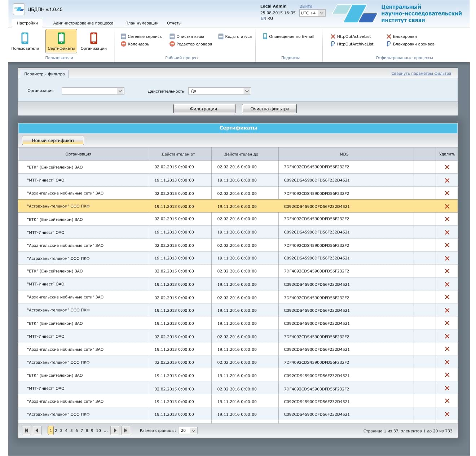Image resolution: width=476 pixels, height=456 pixels.
Task: Delete the highlighted Астрахань-телеком certificate row
Action: (447, 206)
